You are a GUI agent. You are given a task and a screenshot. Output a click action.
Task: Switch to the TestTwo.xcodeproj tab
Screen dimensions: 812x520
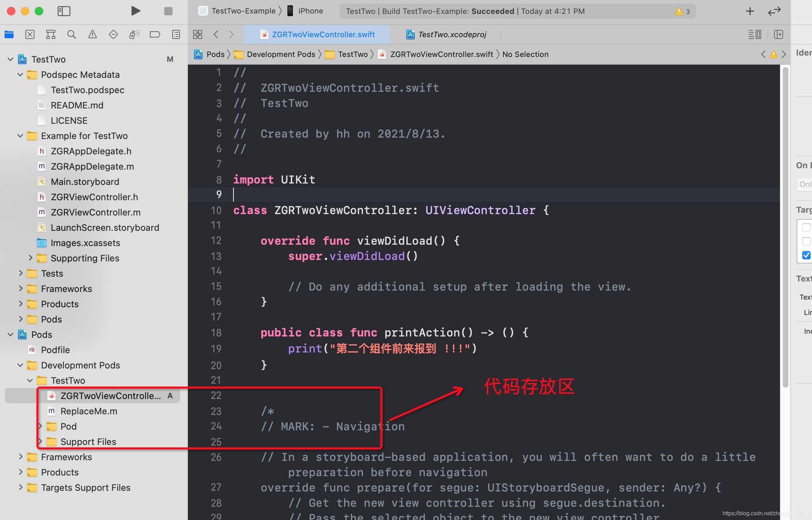(x=452, y=34)
